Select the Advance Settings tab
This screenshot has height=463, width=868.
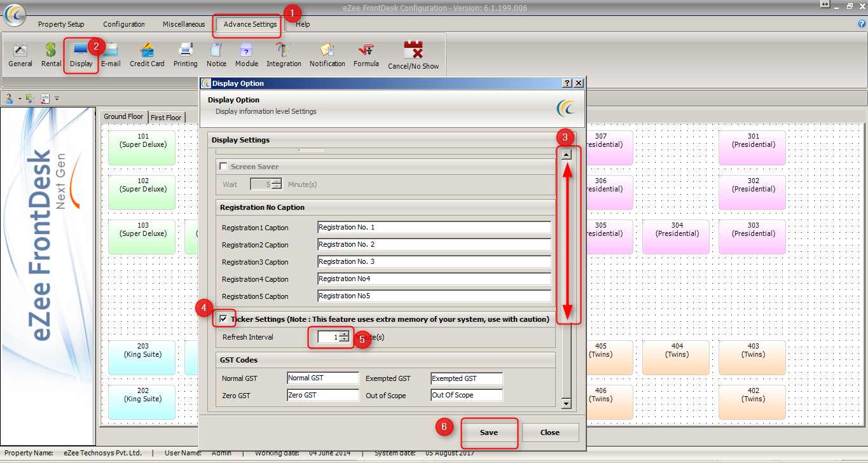[250, 24]
